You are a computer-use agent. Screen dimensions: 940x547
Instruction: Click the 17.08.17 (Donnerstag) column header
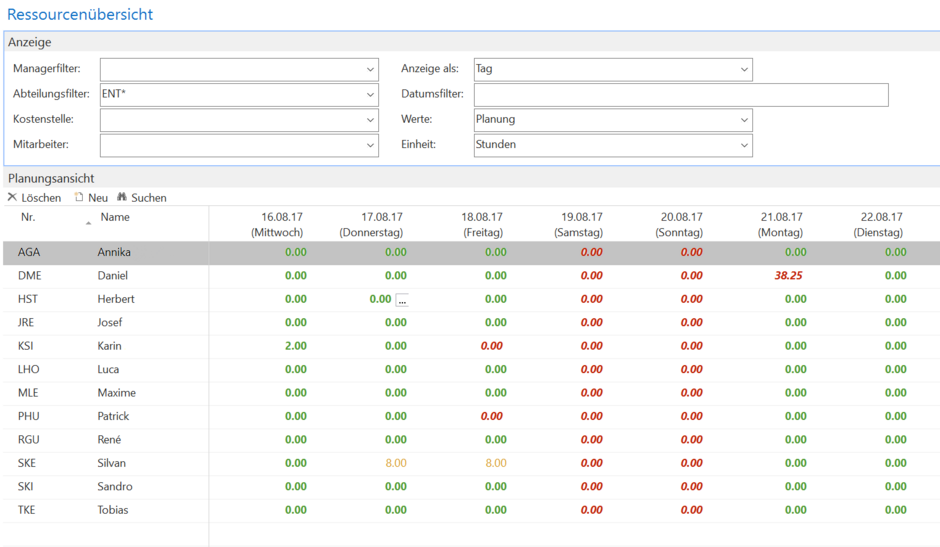pyautogui.click(x=371, y=224)
